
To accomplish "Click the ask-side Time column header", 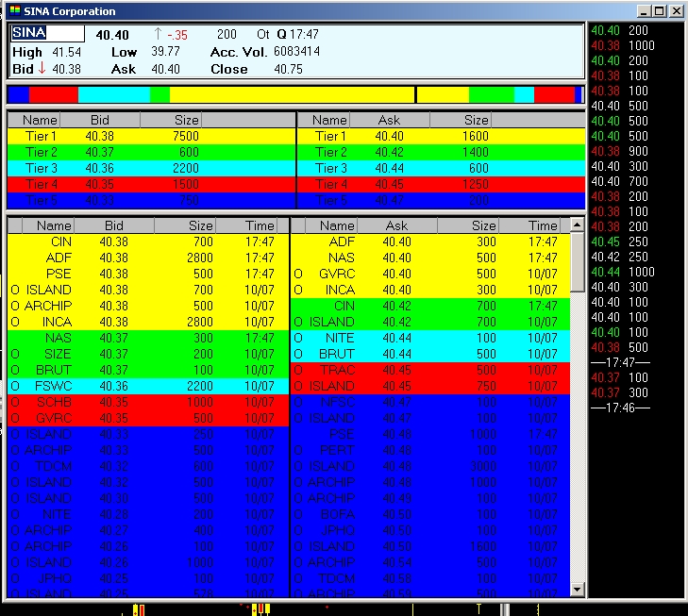I will tap(529, 225).
